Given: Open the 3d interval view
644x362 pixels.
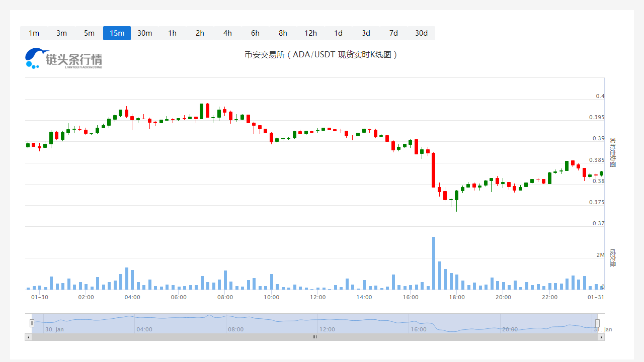Looking at the screenshot, I should coord(366,33).
